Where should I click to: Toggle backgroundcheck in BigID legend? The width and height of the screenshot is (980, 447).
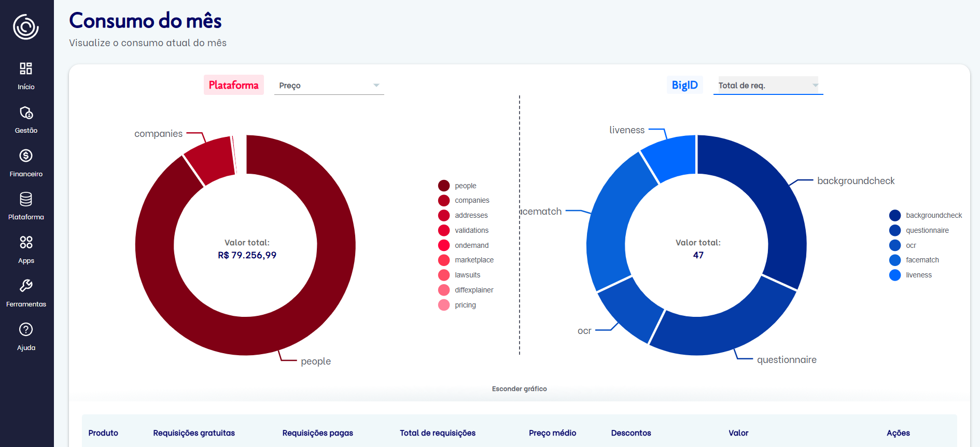[926, 215]
